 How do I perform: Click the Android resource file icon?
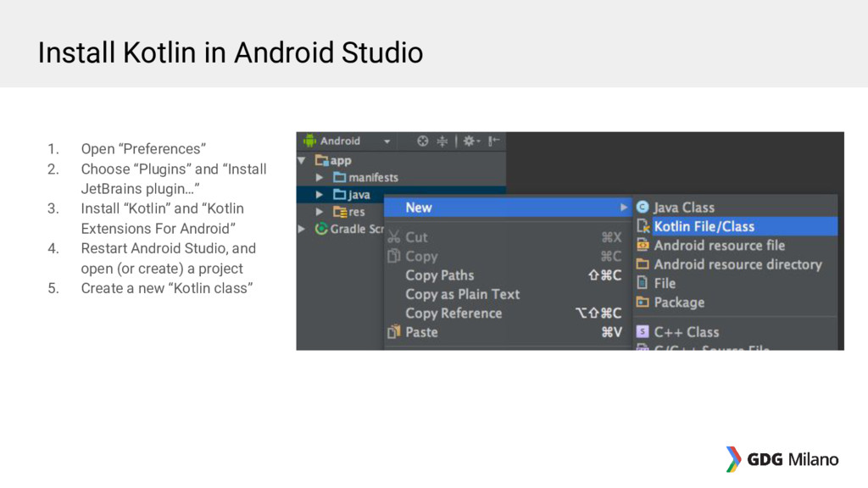coord(643,245)
